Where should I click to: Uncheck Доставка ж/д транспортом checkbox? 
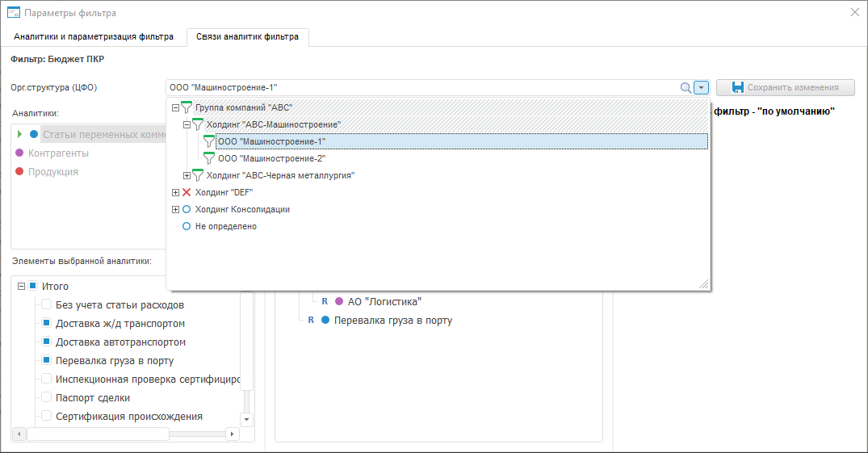[47, 324]
